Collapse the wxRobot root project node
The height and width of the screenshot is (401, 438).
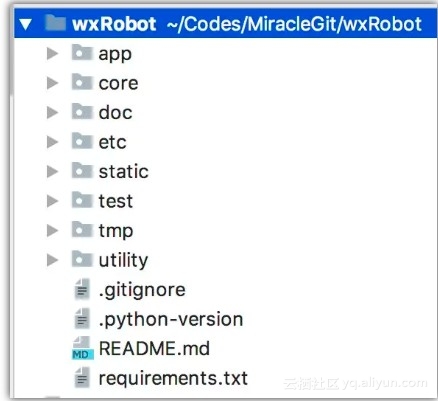(x=26, y=24)
